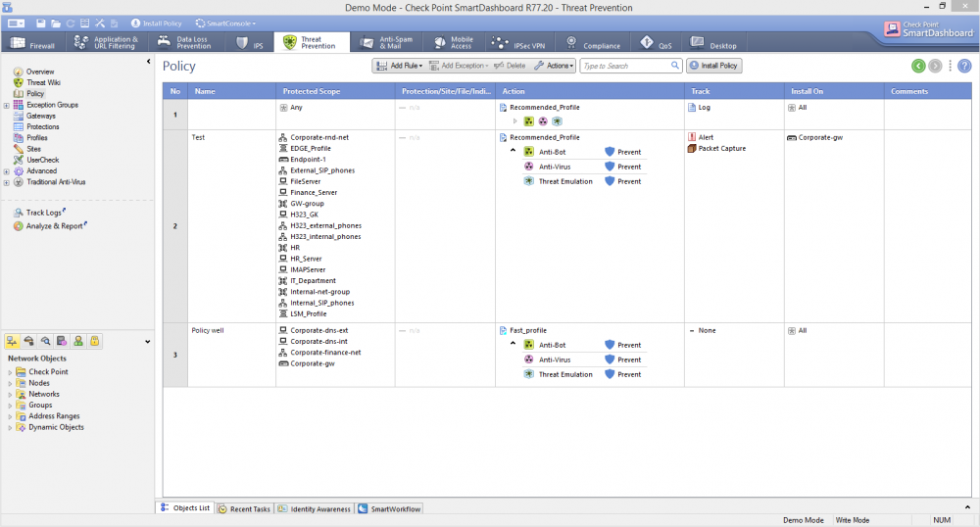The image size is (980, 527).
Task: Switch to the Compliance tab
Action: pyautogui.click(x=593, y=42)
